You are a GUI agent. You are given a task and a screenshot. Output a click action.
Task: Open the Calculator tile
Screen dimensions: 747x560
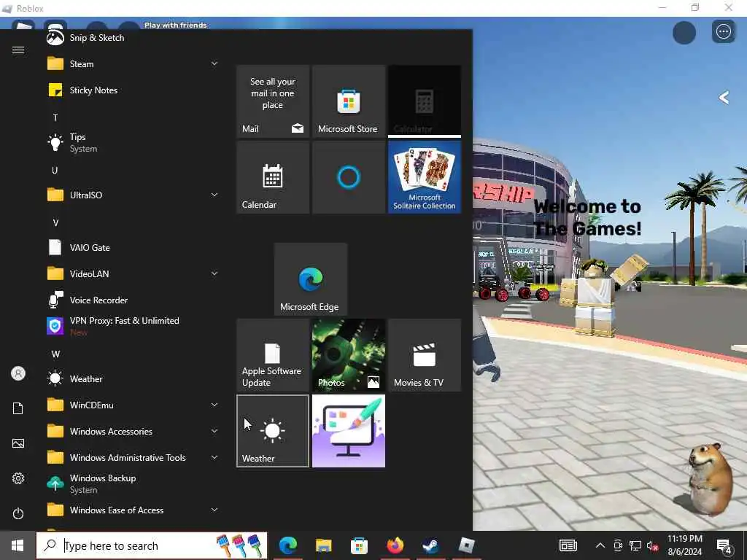click(425, 101)
